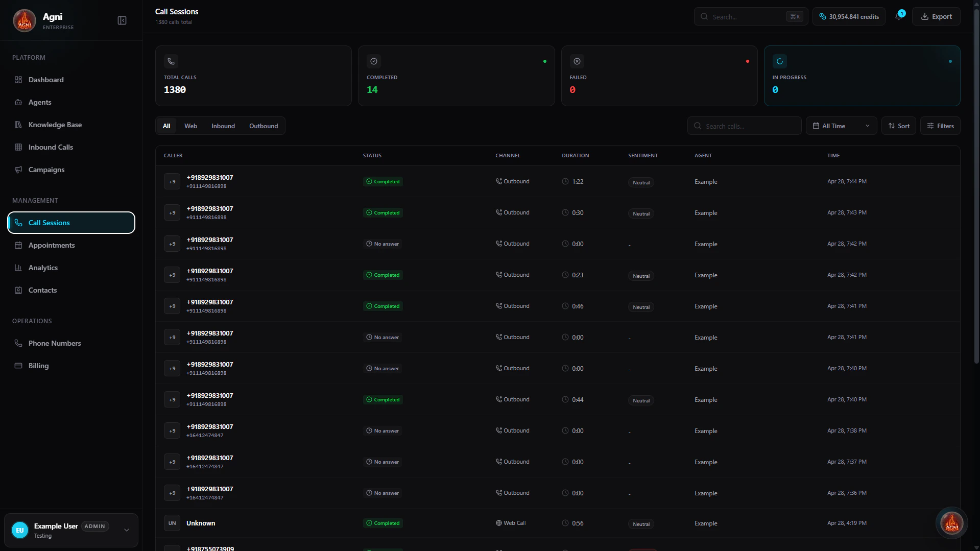Screen dimensions: 980x551
Task: Click the magnifier icon in Search calls field
Action: click(x=698, y=126)
